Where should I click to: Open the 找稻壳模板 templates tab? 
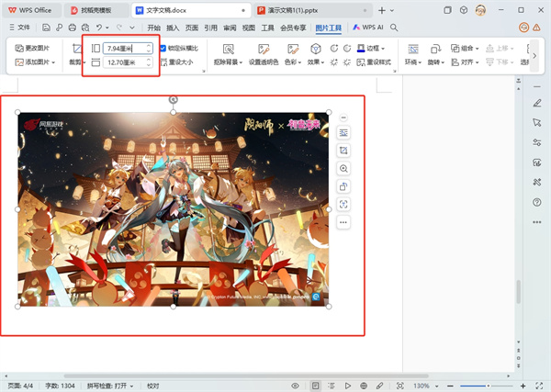click(96, 10)
